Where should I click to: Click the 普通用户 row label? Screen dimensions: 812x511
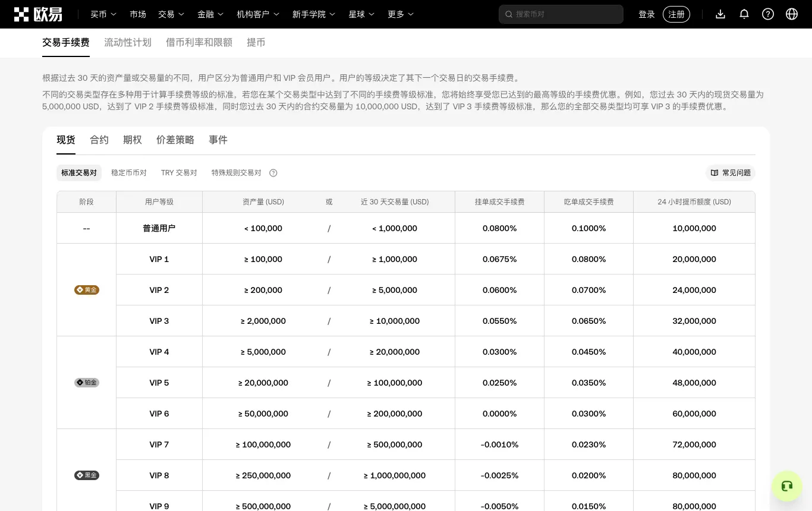pyautogui.click(x=159, y=228)
